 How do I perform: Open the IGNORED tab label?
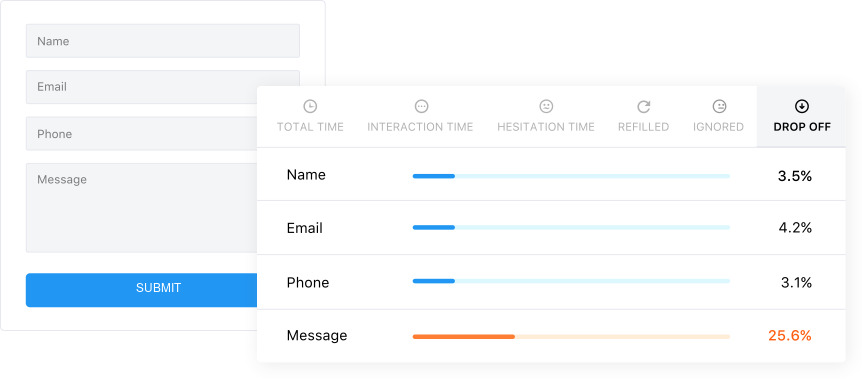(719, 127)
